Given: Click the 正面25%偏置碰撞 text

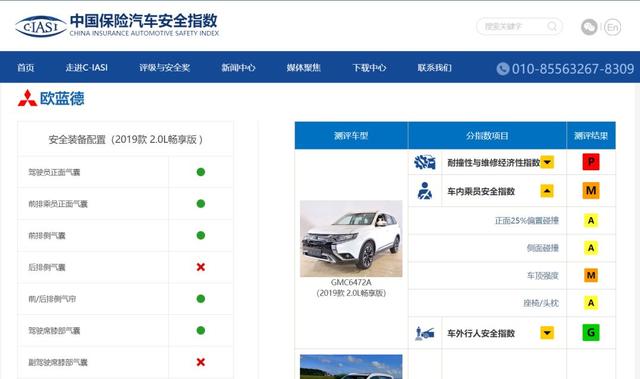Looking at the screenshot, I should (x=527, y=221).
